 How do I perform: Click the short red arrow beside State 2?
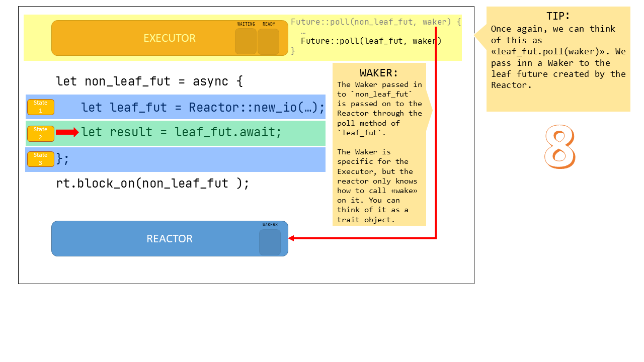pos(67,132)
